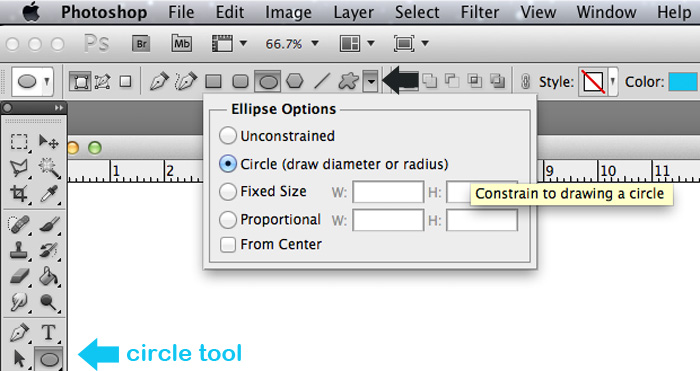Select the Rectangular Marquee tool
Image resolution: width=700 pixels, height=371 pixels.
[x=19, y=142]
